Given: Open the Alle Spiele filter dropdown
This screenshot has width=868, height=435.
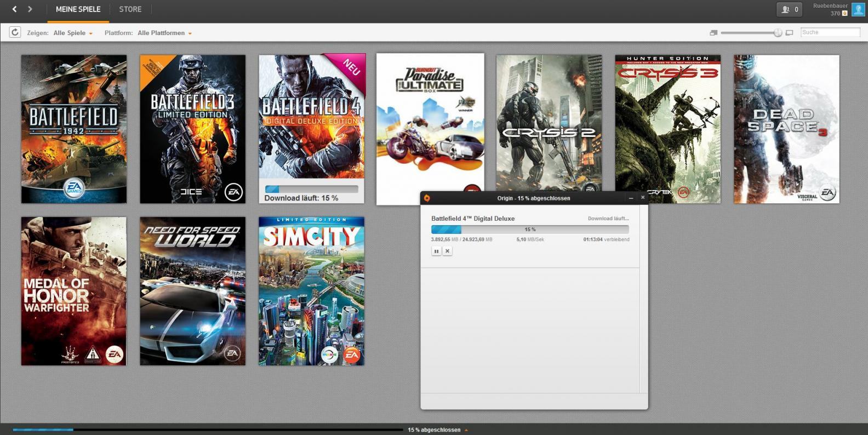Looking at the screenshot, I should 73,33.
